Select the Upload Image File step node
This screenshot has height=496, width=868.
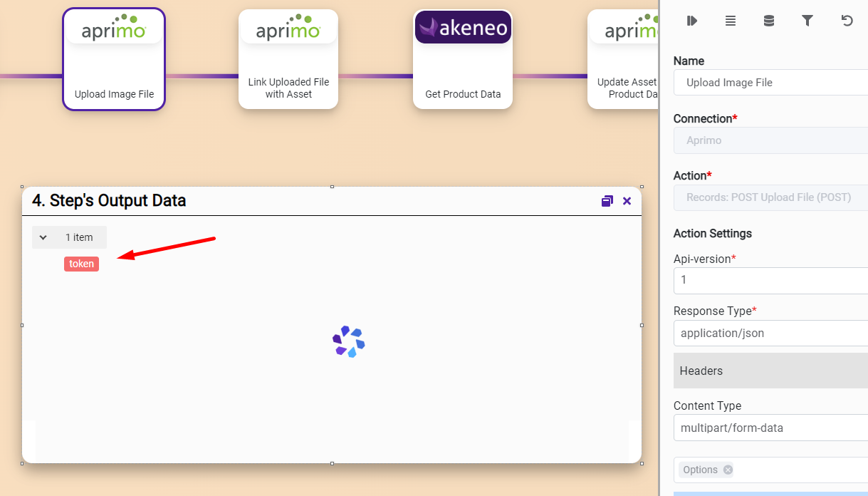click(114, 59)
